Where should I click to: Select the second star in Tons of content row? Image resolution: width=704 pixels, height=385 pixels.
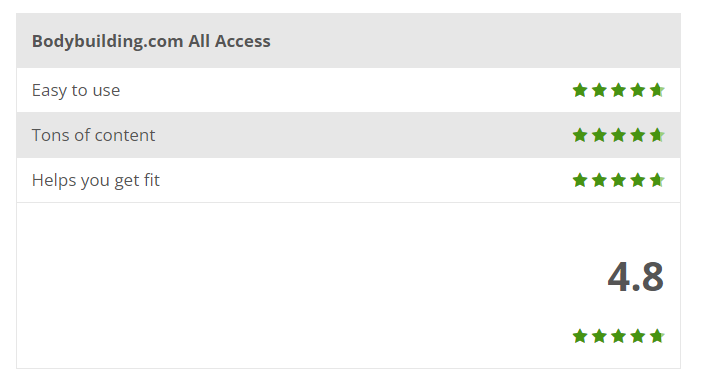tap(599, 135)
